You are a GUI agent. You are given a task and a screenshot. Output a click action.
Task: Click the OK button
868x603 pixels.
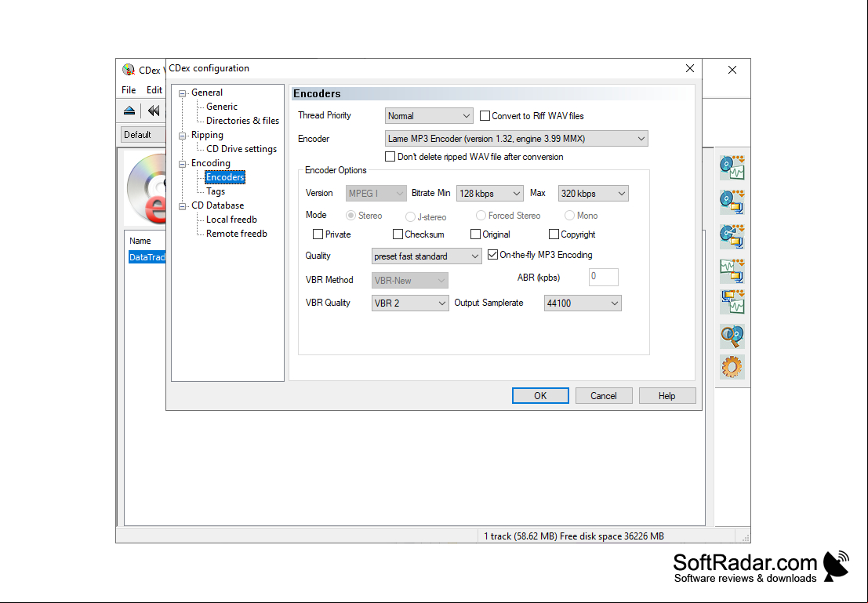coord(540,395)
